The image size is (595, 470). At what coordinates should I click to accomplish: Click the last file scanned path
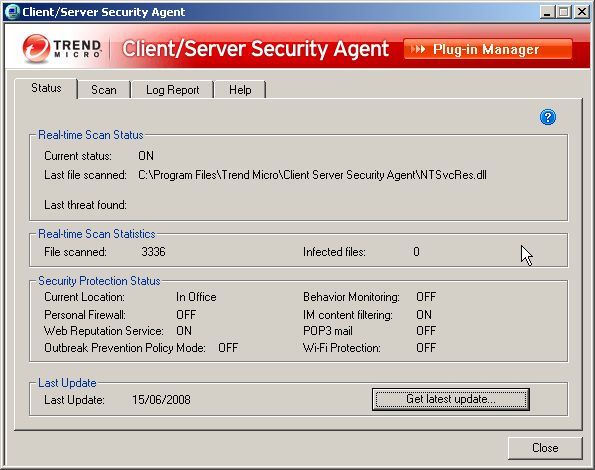pyautogui.click(x=312, y=175)
